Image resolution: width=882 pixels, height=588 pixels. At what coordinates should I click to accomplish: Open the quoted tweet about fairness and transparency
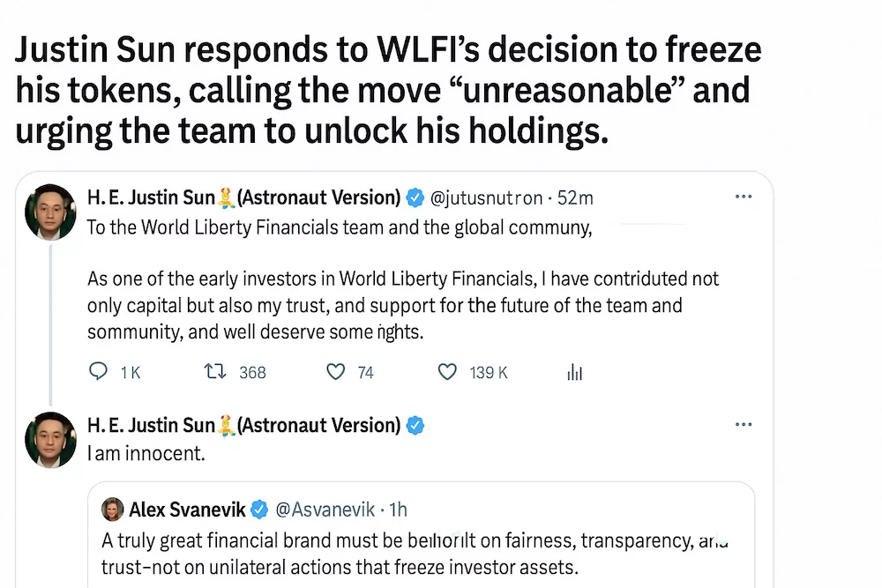422,534
